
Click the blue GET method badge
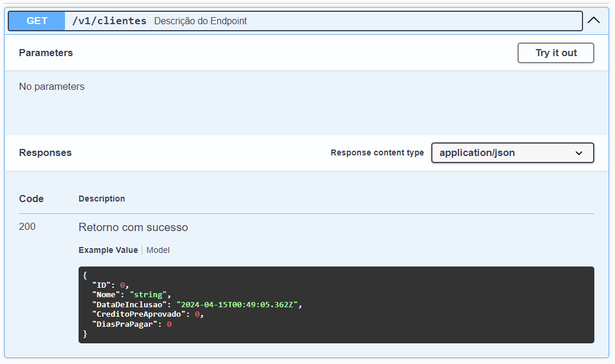(35, 21)
